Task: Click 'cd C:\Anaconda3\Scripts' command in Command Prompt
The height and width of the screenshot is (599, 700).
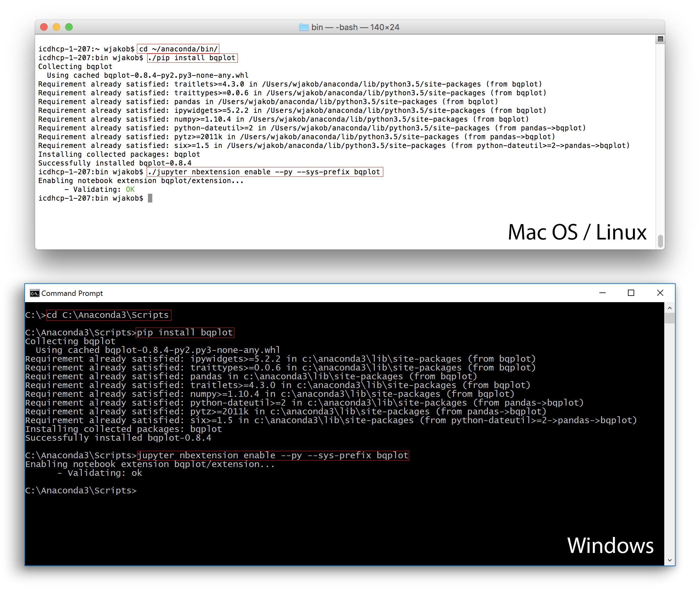Action: pyautogui.click(x=109, y=315)
